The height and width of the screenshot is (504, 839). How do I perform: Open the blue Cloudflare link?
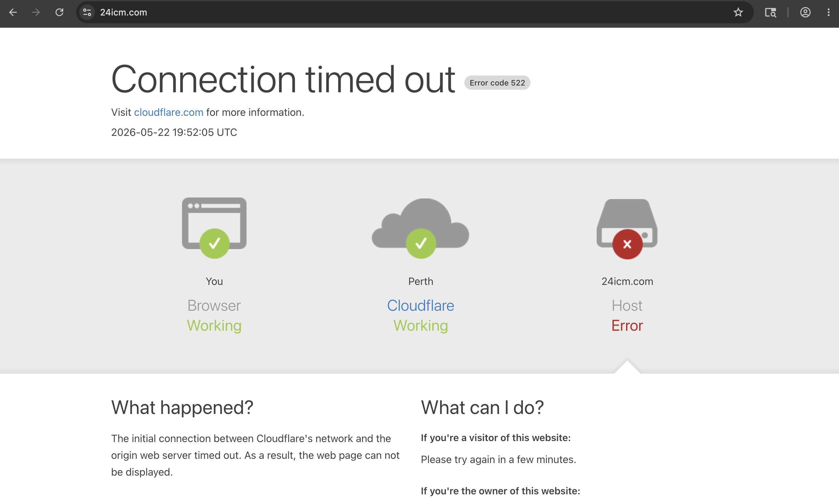(420, 305)
